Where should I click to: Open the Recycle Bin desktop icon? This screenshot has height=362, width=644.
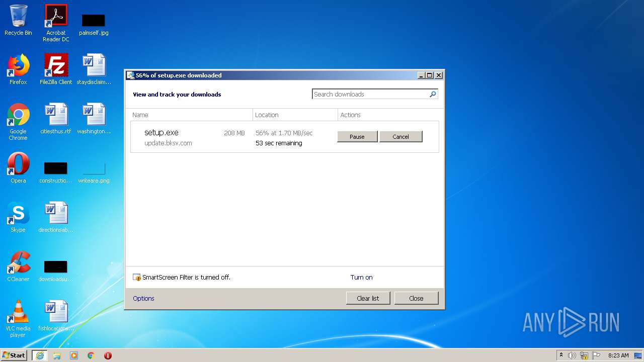18,20
